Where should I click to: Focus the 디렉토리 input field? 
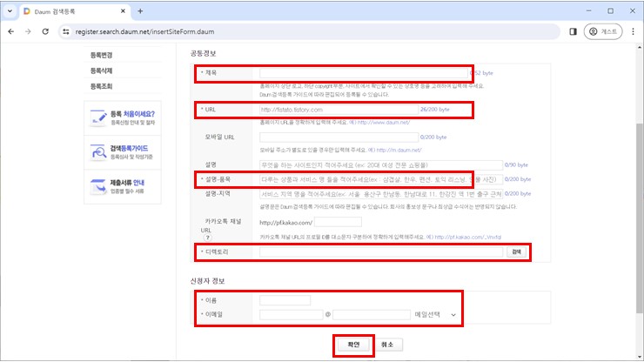tap(381, 251)
